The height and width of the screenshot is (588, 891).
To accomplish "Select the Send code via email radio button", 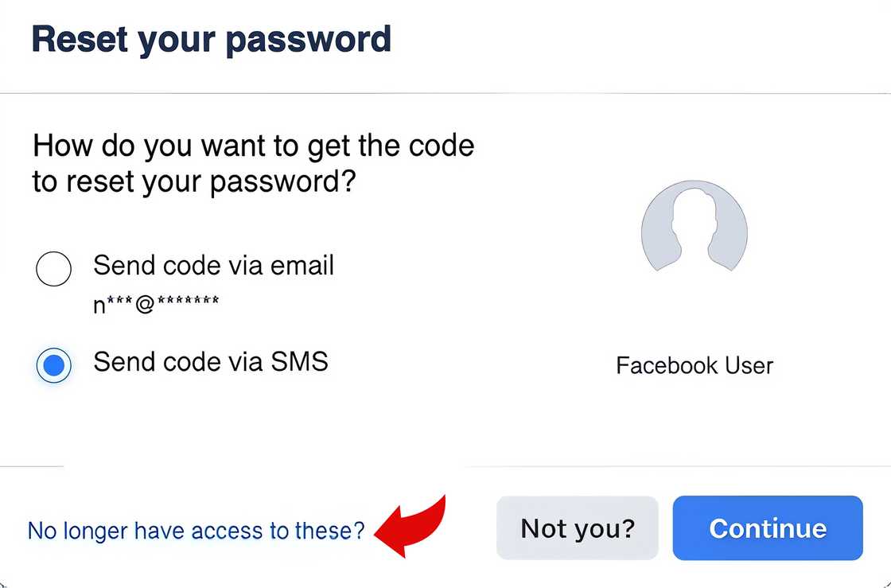I will coord(53,269).
